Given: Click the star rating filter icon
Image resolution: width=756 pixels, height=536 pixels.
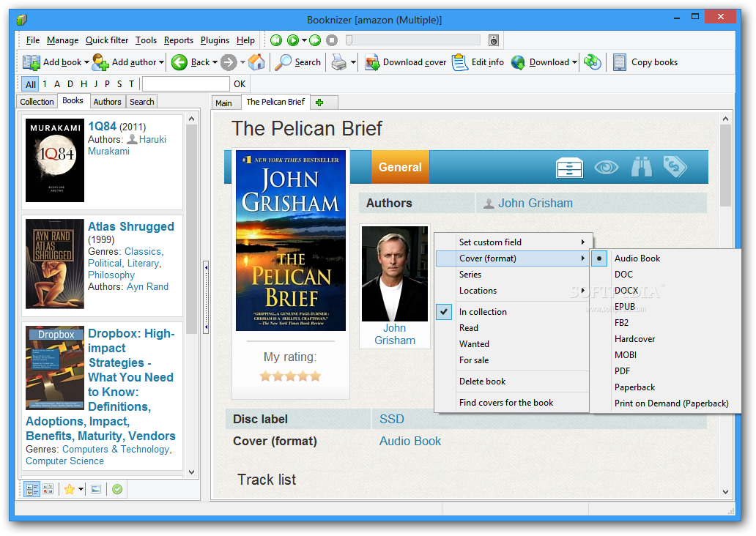Looking at the screenshot, I should point(70,490).
